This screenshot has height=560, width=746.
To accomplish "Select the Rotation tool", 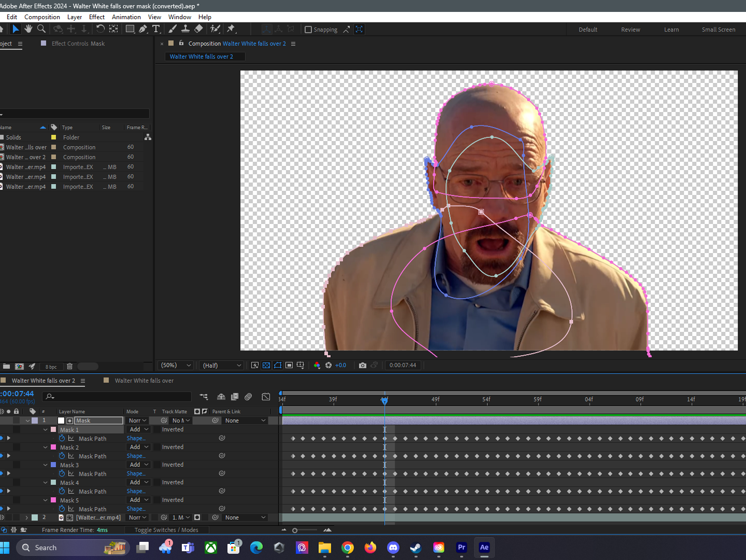I will [100, 29].
